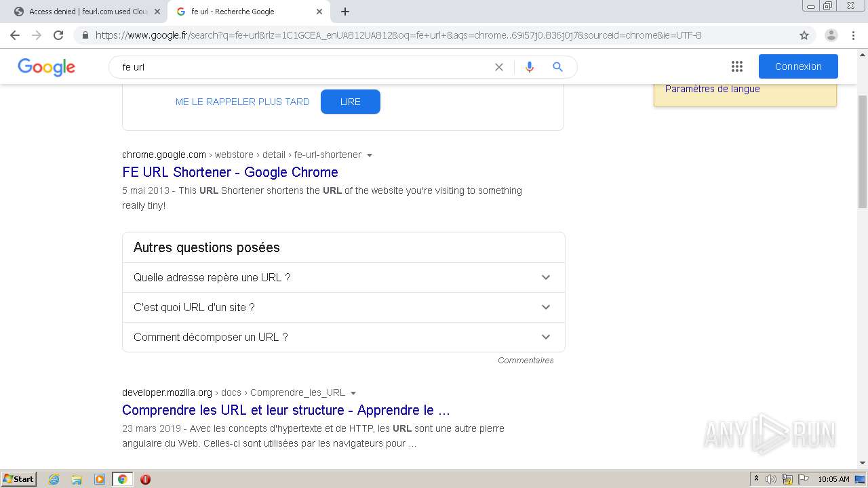The image size is (868, 488).
Task: Close the 'Access denied' tab
Action: click(157, 12)
